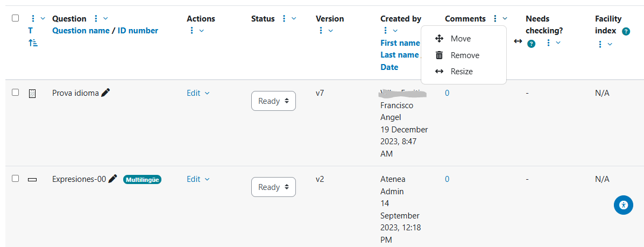The height and width of the screenshot is (247, 644).
Task: Check the Prova idioma row checkbox
Action: click(16, 93)
